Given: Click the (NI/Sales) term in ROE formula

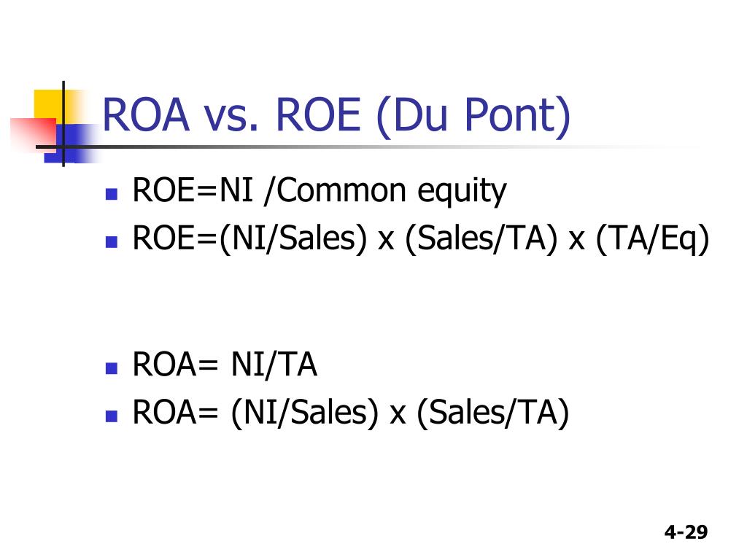Looking at the screenshot, I should 293,239.
